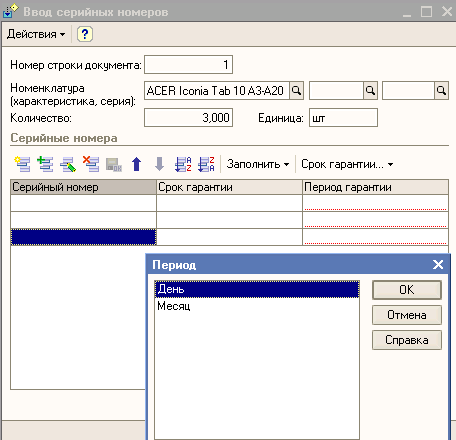Screen dimensions: 456x440
Task: Select second row Период гарантии cell
Action: (x=375, y=220)
